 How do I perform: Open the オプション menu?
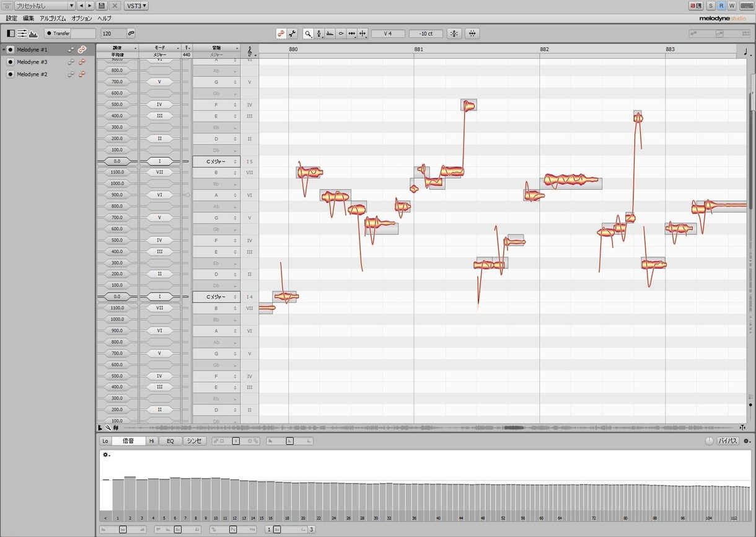[82, 19]
